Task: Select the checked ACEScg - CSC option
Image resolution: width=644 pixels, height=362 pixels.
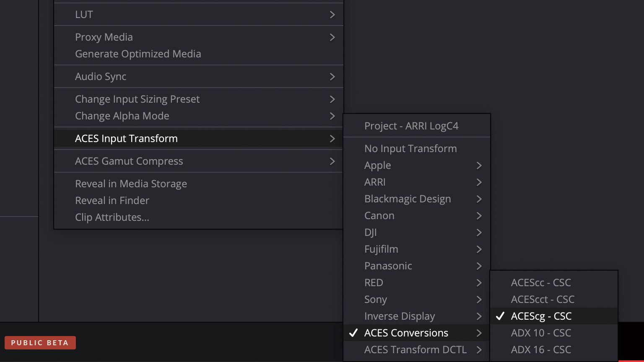Action: tap(554, 316)
